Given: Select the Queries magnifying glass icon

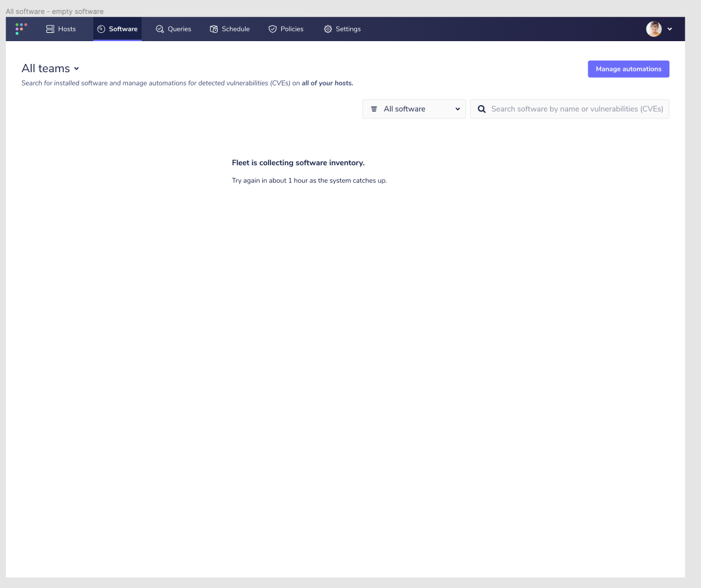Looking at the screenshot, I should coord(159,28).
